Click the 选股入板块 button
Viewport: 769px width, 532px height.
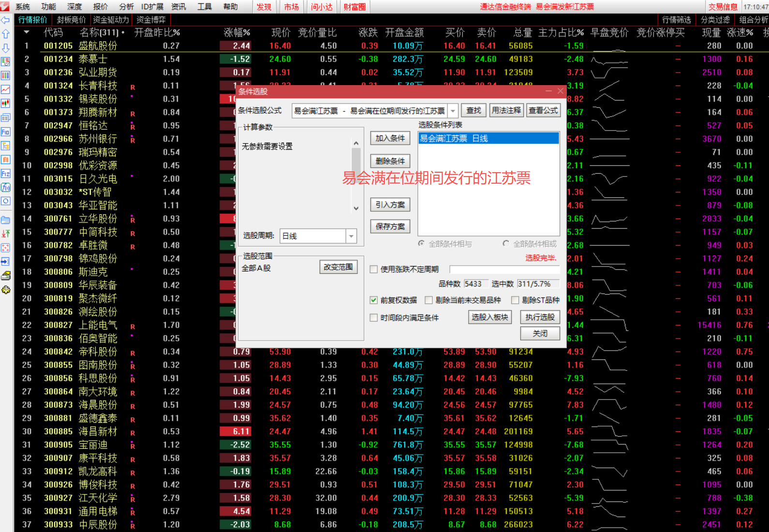click(490, 317)
